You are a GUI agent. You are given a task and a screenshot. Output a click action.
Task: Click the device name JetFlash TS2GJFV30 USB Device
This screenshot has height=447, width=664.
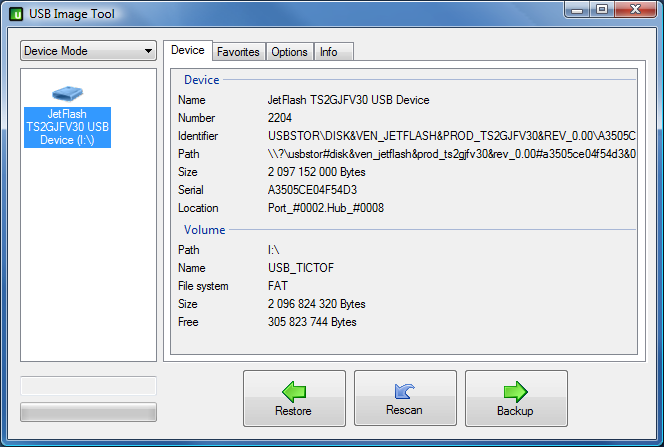349,100
